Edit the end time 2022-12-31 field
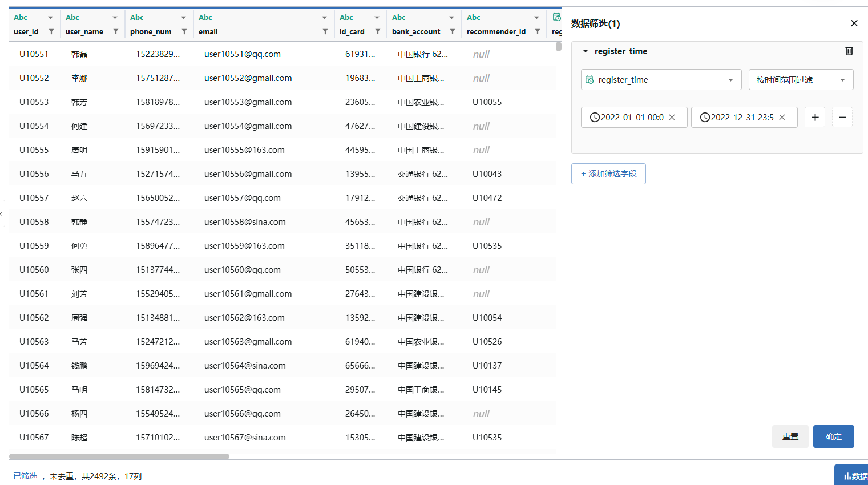The image size is (868, 485). coord(744,117)
